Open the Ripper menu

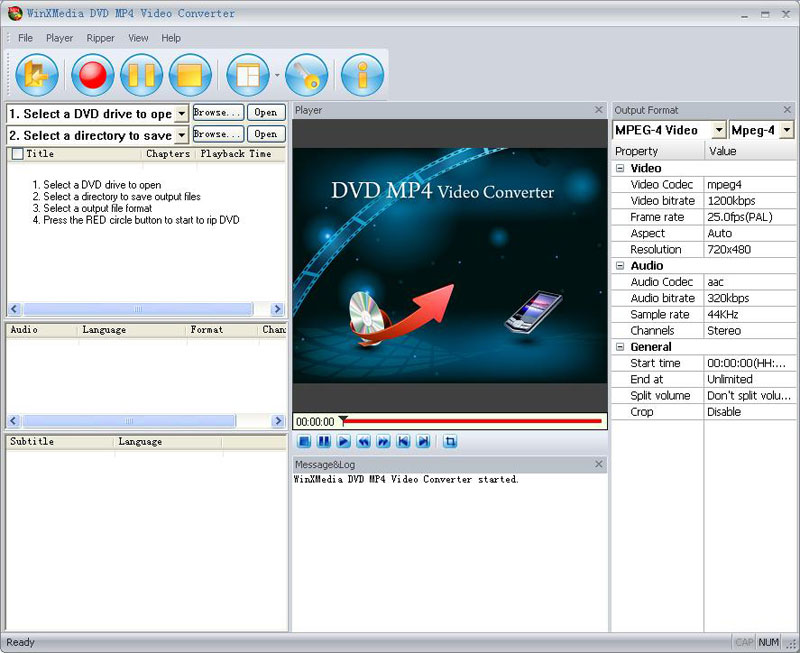101,38
